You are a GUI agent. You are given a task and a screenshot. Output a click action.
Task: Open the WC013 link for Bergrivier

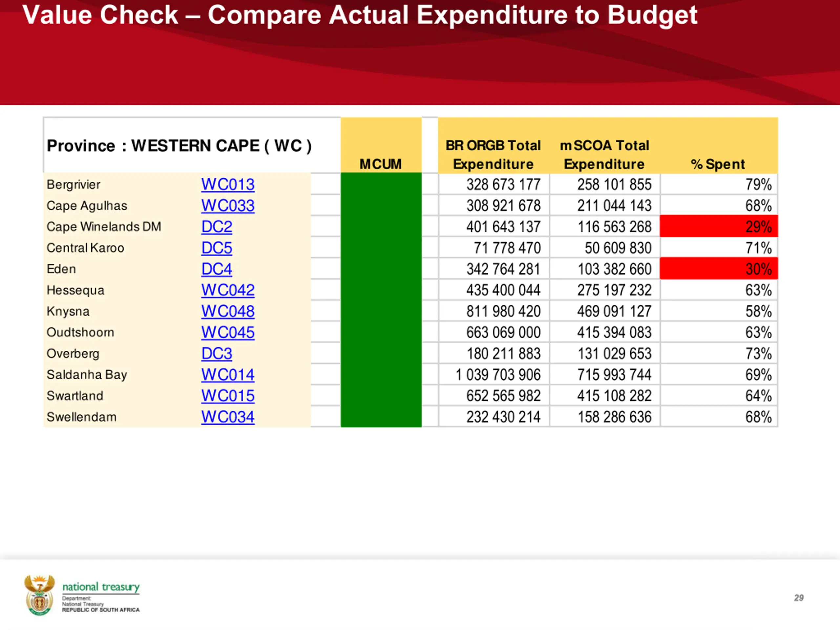click(228, 184)
